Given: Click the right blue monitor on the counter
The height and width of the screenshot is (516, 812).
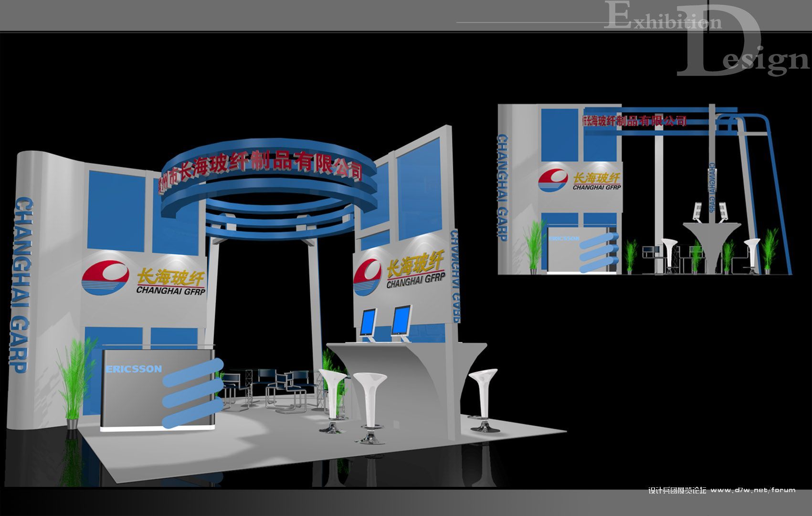Looking at the screenshot, I should point(401,323).
